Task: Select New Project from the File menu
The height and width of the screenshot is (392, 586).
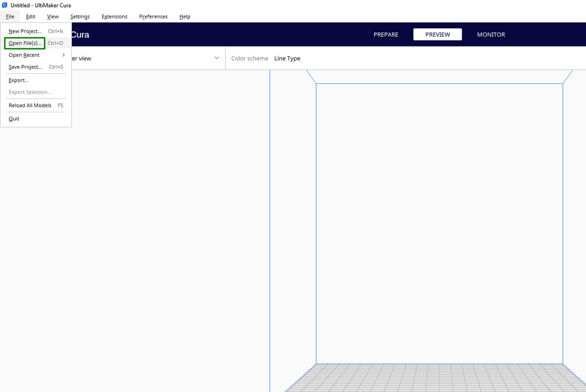Action: click(26, 31)
